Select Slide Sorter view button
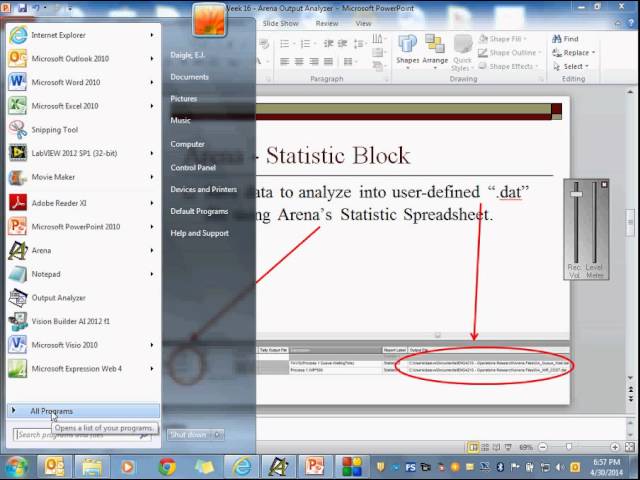The image size is (640, 480). tap(485, 447)
